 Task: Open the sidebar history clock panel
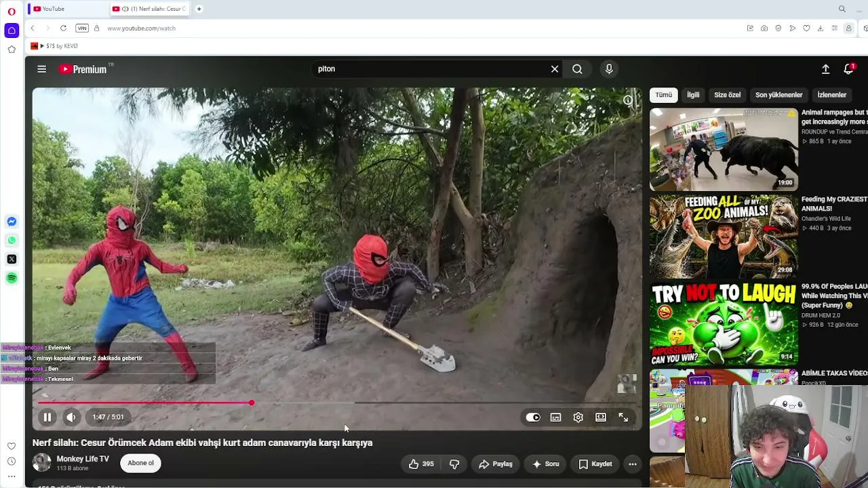point(12,462)
